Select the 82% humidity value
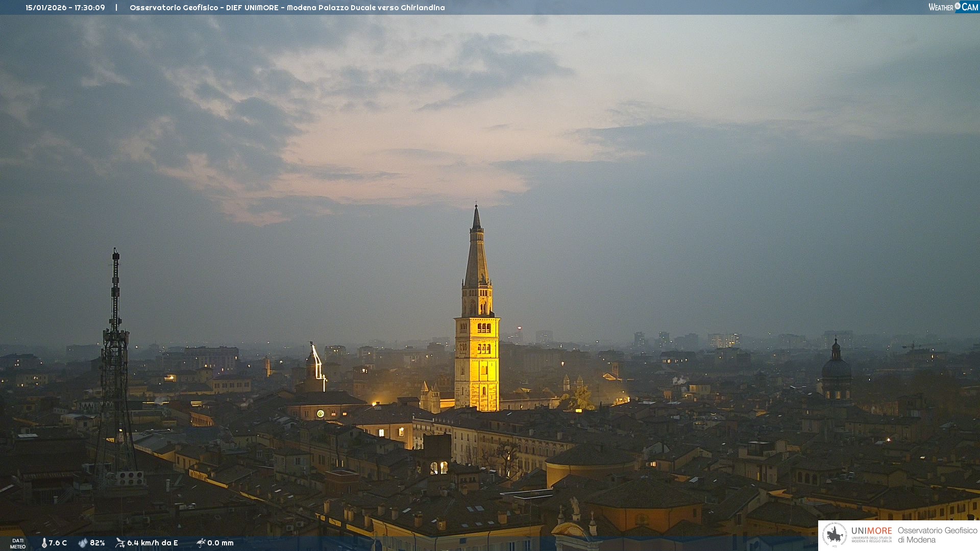Image resolution: width=980 pixels, height=551 pixels. click(x=97, y=543)
